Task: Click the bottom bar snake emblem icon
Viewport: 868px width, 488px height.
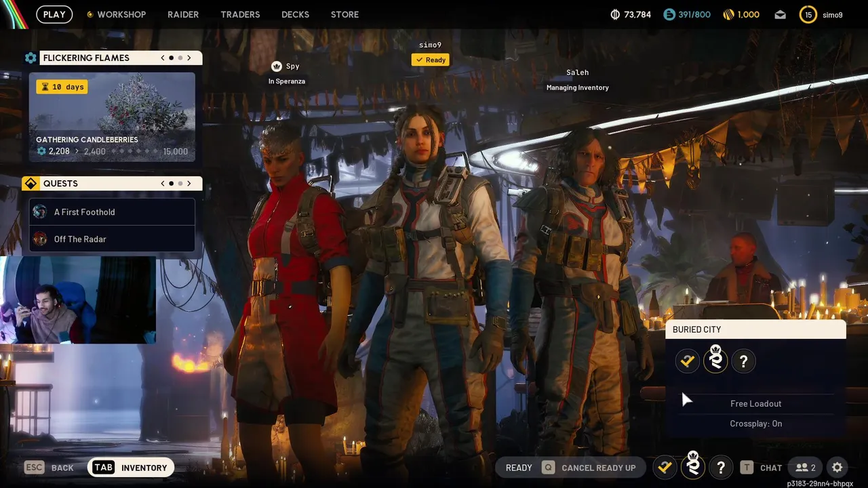Action: tap(693, 466)
